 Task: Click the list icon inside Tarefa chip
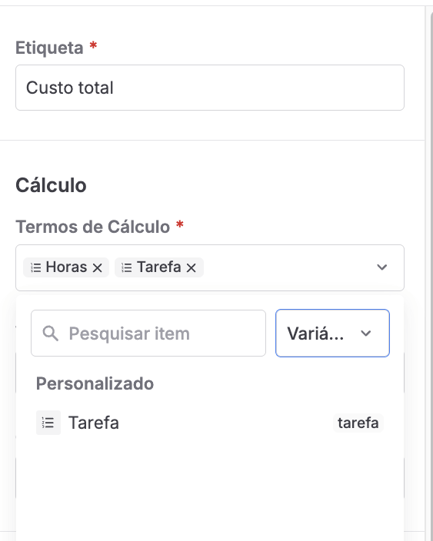point(127,267)
